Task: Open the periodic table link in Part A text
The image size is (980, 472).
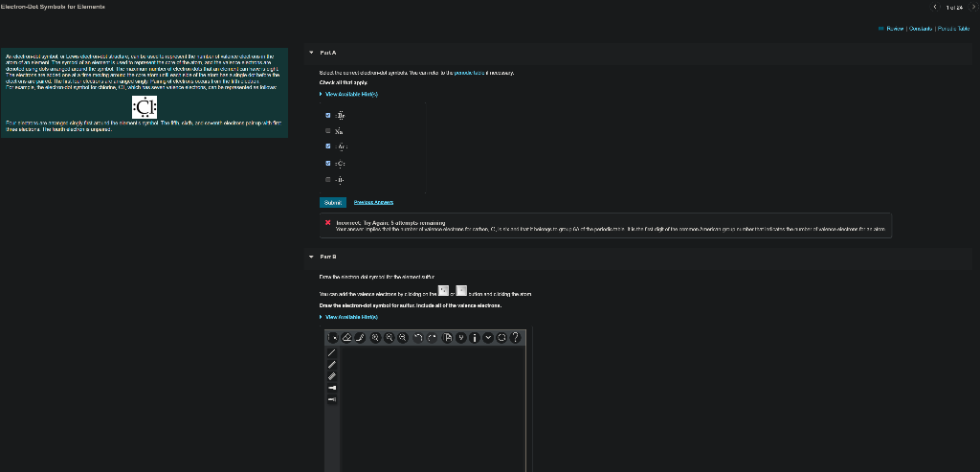Action: 469,73
